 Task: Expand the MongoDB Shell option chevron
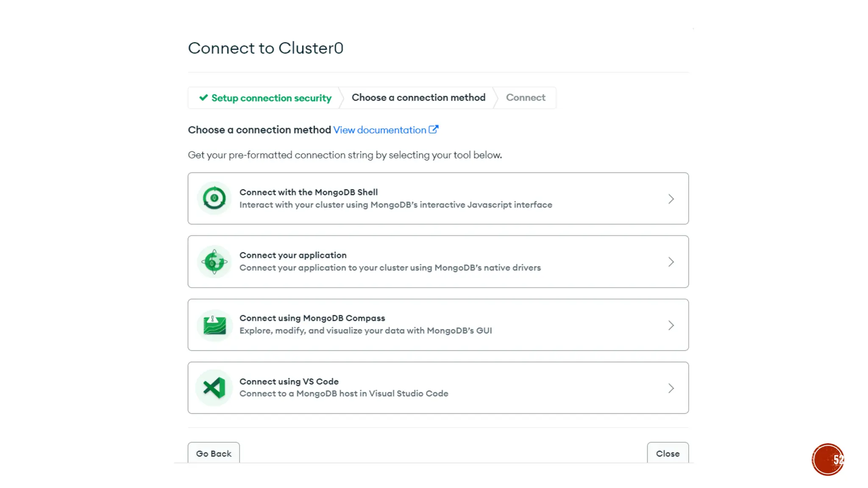pos(671,199)
